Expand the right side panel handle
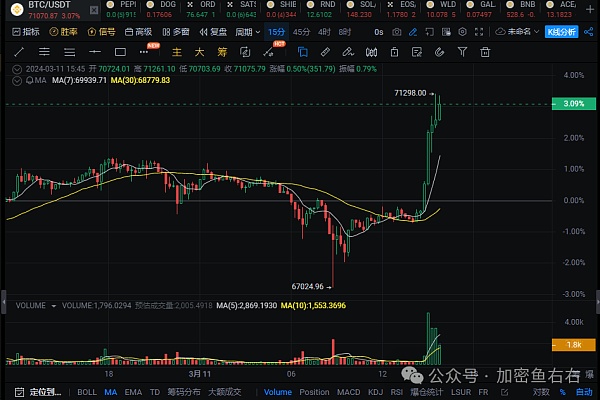This screenshot has width=600, height=400. click(597, 302)
